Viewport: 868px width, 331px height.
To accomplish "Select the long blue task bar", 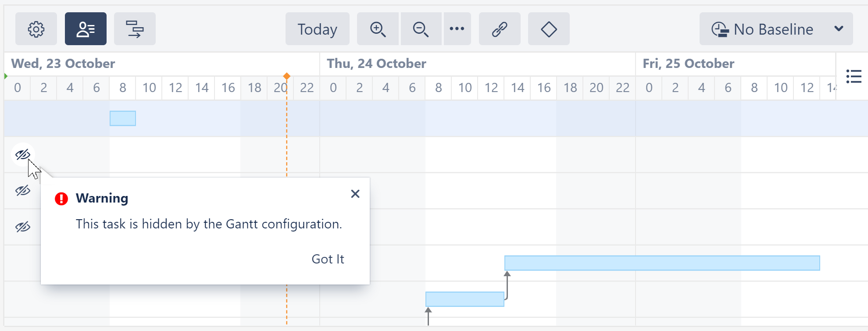I will (662, 263).
